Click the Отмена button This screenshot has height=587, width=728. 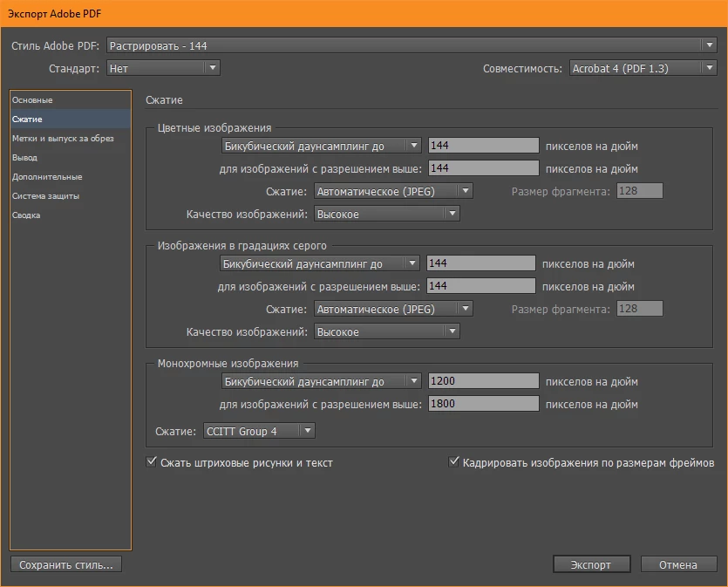click(x=679, y=564)
